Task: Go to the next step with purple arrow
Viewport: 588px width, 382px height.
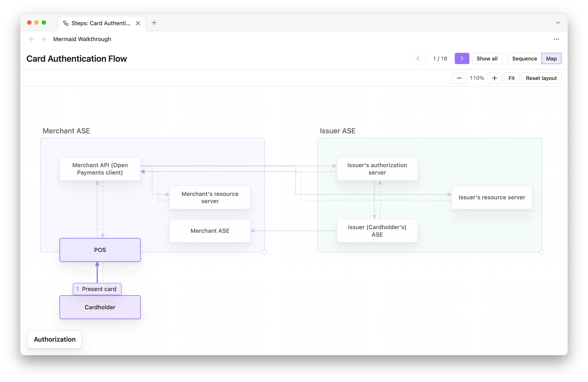Action: tap(462, 59)
